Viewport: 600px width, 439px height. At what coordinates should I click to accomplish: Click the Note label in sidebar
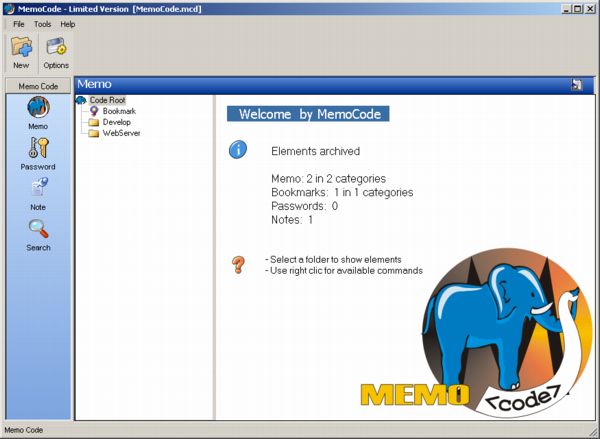[x=38, y=207]
